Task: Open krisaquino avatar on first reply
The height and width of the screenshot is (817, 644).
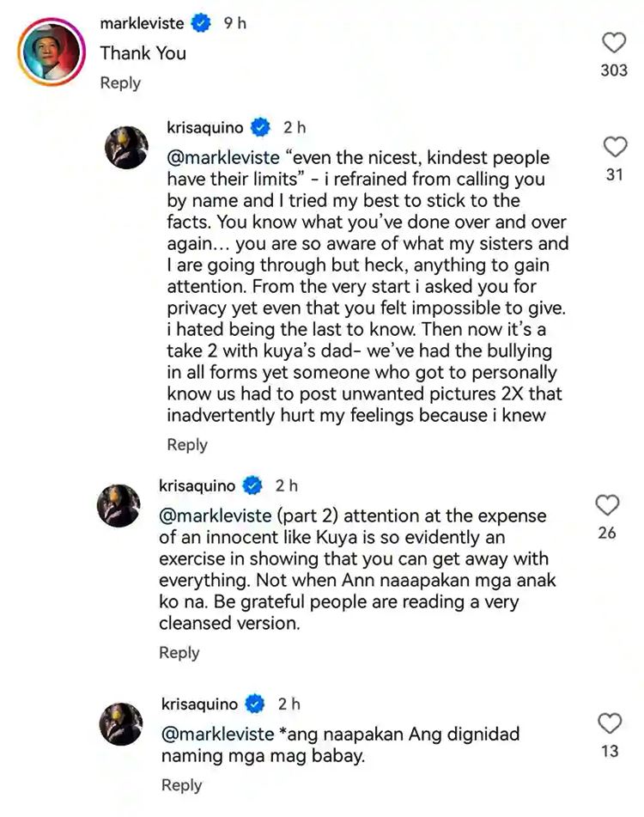Action: (126, 148)
